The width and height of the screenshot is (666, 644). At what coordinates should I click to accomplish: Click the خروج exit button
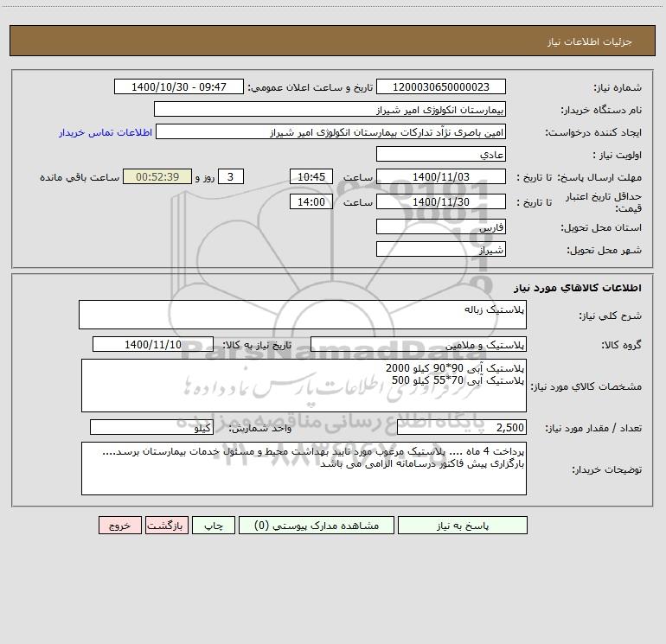tap(119, 525)
